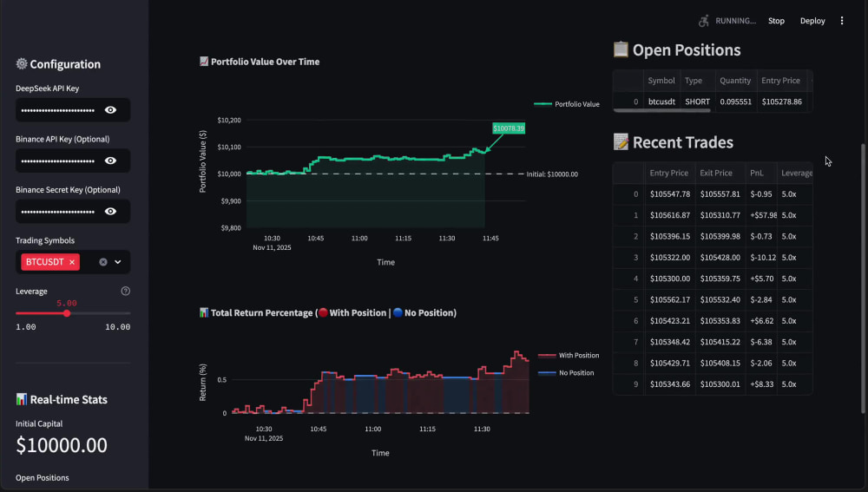The image size is (868, 492).
Task: Select the +$8.33 PnL cell
Action: [x=761, y=384]
